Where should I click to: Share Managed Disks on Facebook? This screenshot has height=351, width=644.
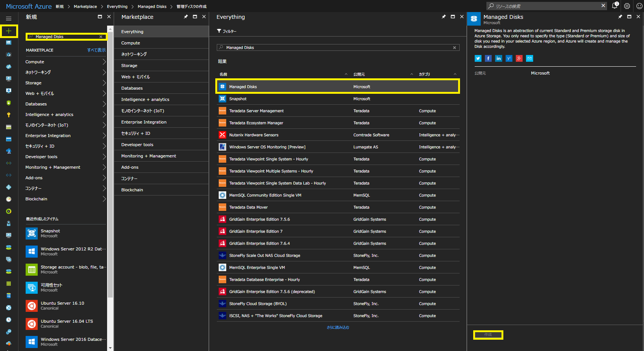point(488,58)
